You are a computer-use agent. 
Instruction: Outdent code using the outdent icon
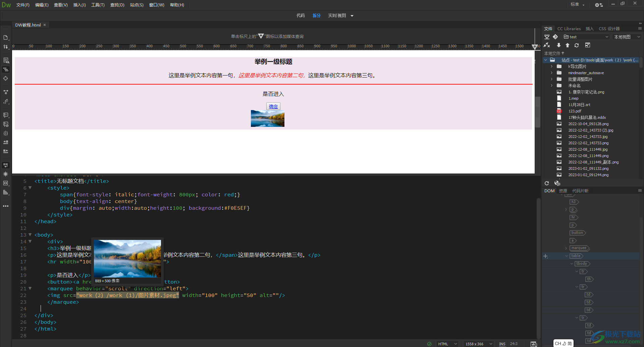click(x=6, y=151)
